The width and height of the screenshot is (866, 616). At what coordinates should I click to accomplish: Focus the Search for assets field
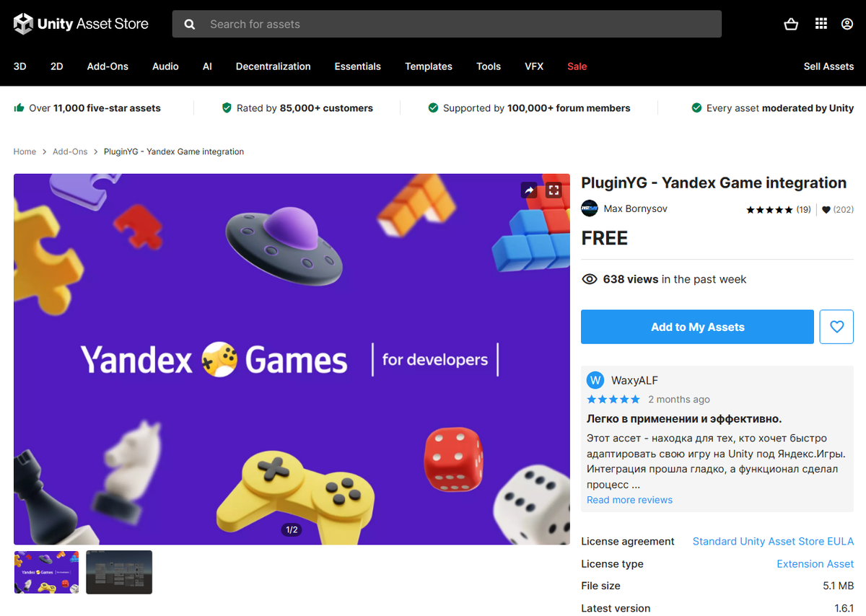coord(447,24)
